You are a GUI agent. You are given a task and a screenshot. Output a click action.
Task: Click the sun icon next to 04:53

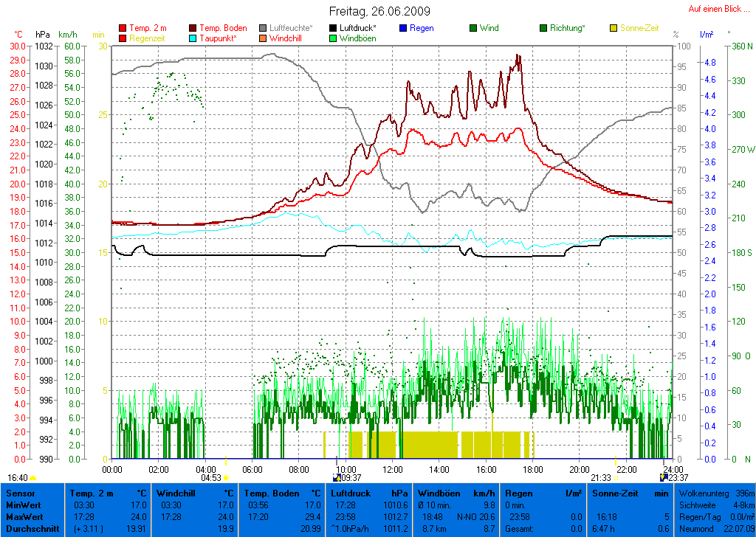click(227, 477)
